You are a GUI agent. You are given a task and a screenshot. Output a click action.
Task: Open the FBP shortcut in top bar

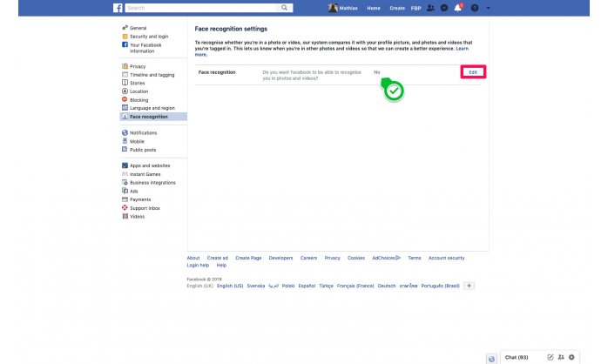[416, 8]
